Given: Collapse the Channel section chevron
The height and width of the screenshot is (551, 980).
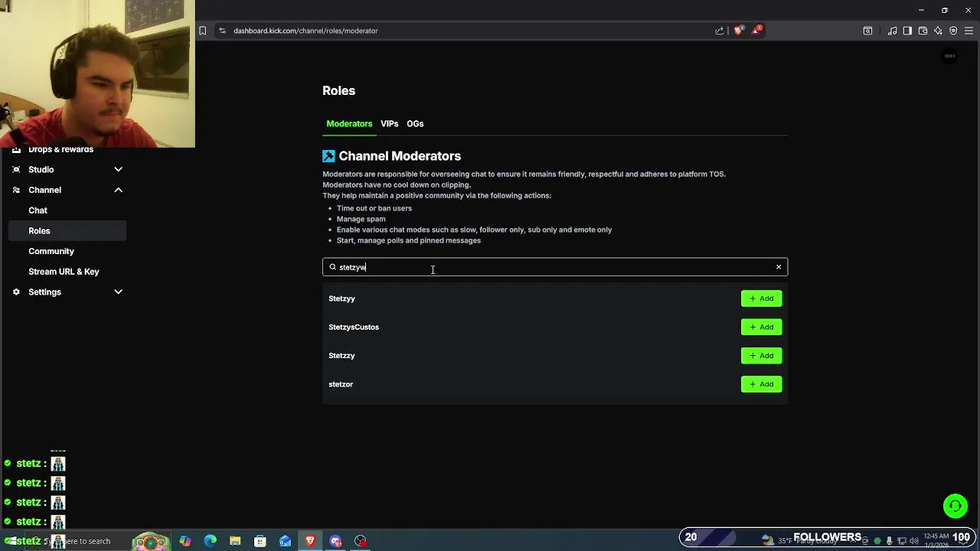Looking at the screenshot, I should pos(118,190).
